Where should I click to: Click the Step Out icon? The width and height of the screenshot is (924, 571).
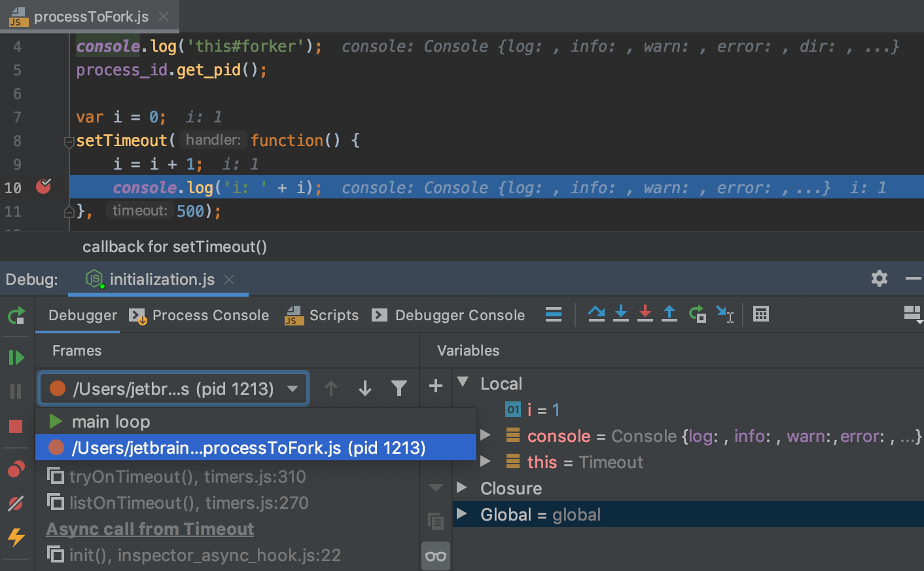point(669,314)
